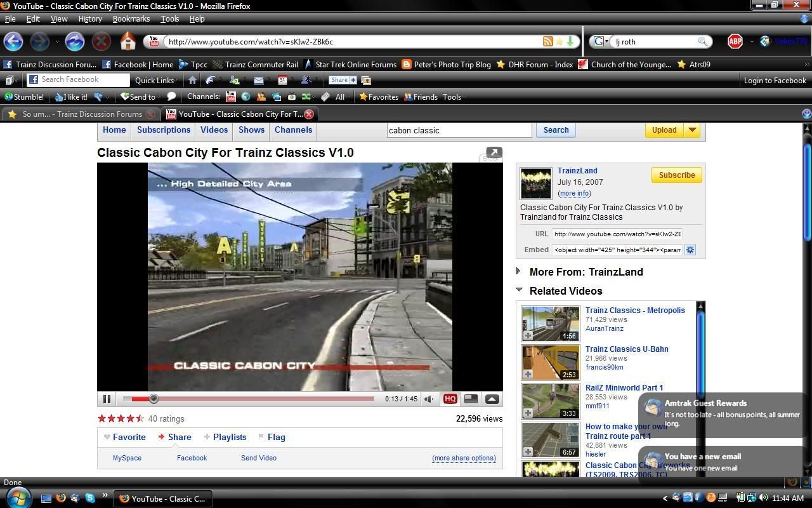The image size is (812, 508).
Task: Rate the video using the star rating
Action: [x=121, y=418]
